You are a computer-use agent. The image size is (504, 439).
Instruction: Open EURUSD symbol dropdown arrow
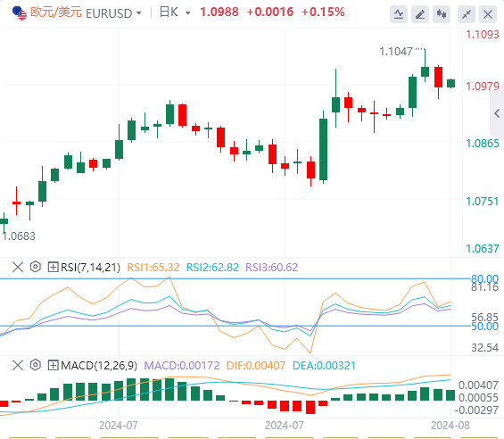click(x=139, y=13)
